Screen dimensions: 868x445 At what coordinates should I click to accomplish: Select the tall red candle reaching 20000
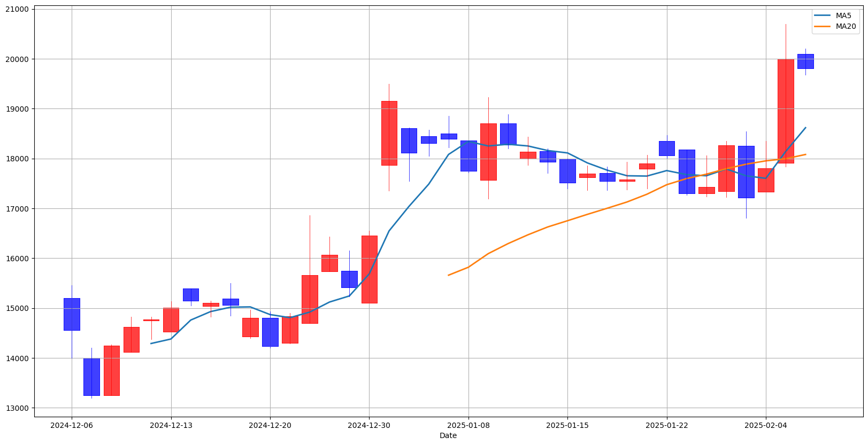point(786,111)
